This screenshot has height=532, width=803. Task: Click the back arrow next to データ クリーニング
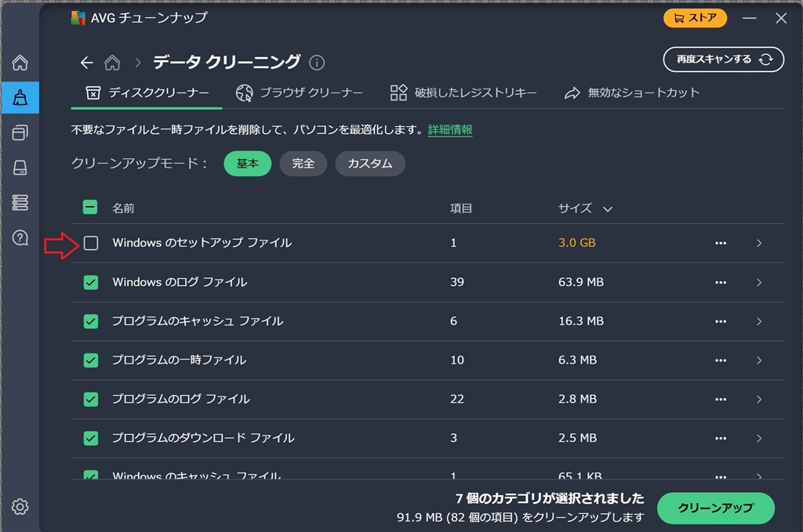coord(87,63)
